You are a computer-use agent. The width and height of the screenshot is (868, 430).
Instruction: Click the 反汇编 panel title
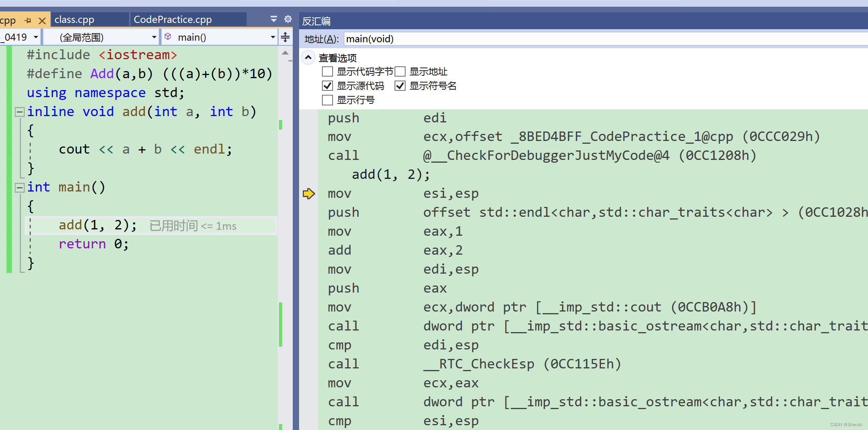tap(316, 21)
